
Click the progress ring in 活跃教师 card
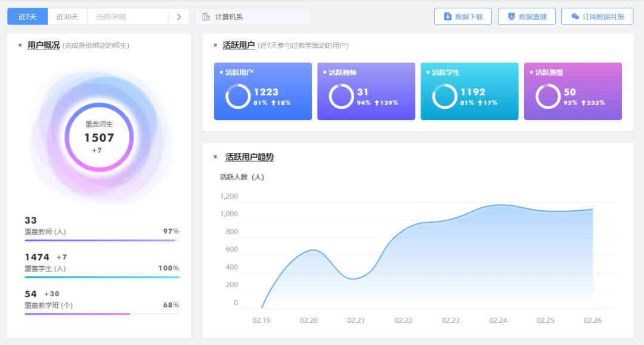(341, 97)
